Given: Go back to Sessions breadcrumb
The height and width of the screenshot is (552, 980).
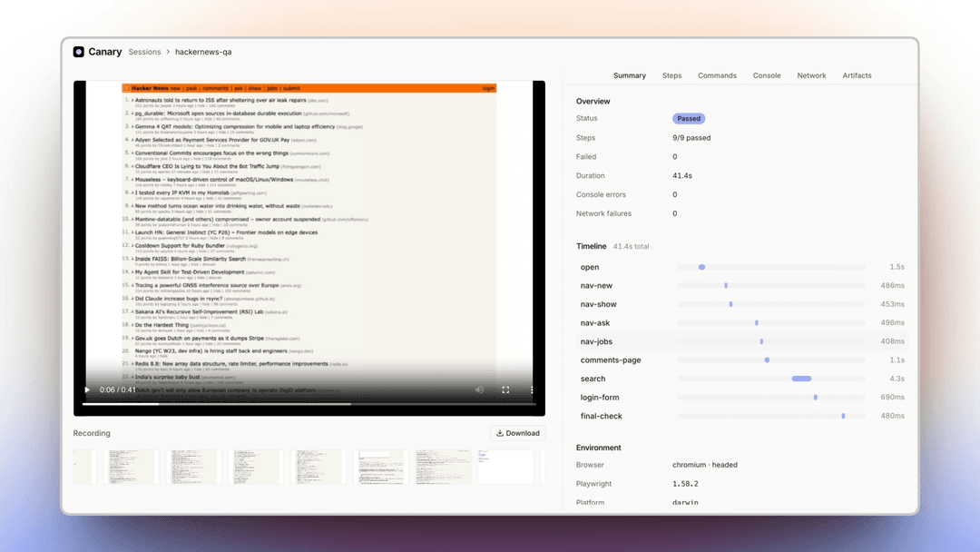Looking at the screenshot, I should [144, 52].
